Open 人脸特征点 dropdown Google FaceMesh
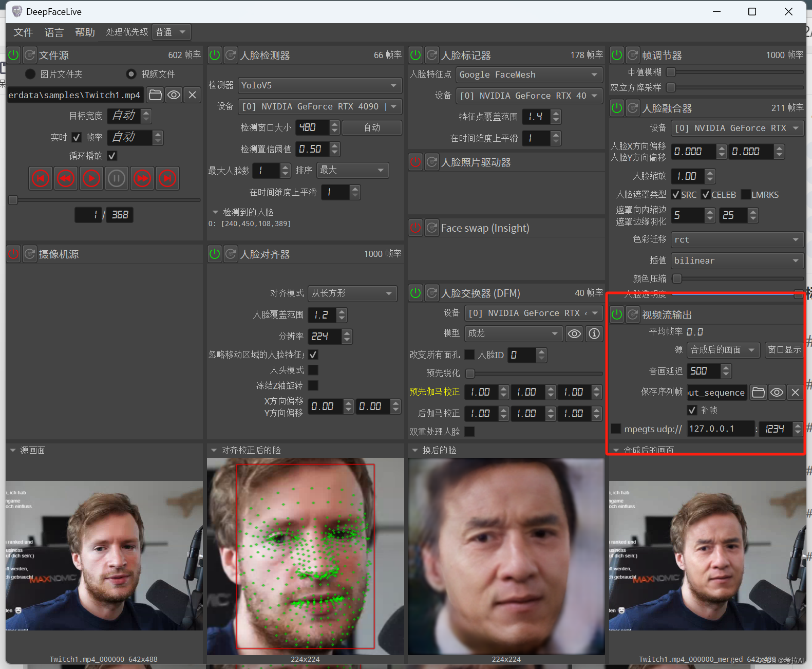The height and width of the screenshot is (669, 812). [x=529, y=75]
